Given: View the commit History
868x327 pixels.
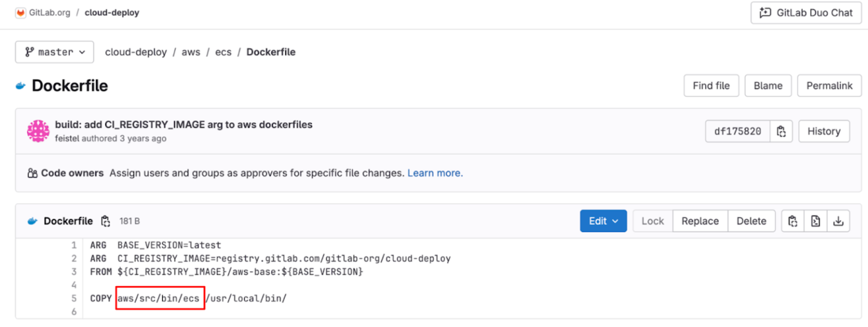Looking at the screenshot, I should pyautogui.click(x=824, y=131).
